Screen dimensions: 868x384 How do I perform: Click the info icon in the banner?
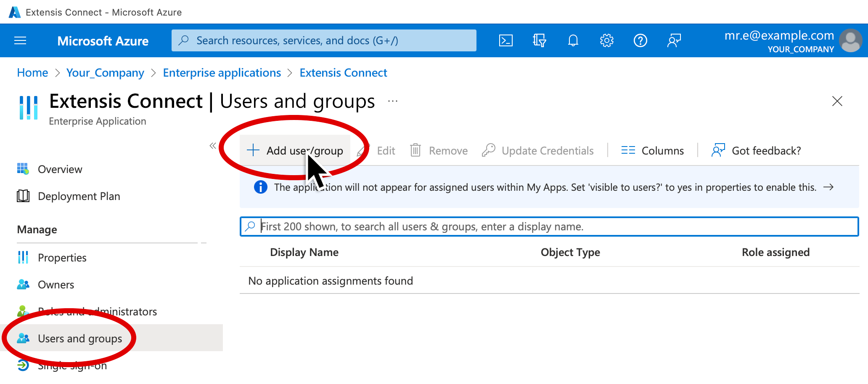point(261,187)
